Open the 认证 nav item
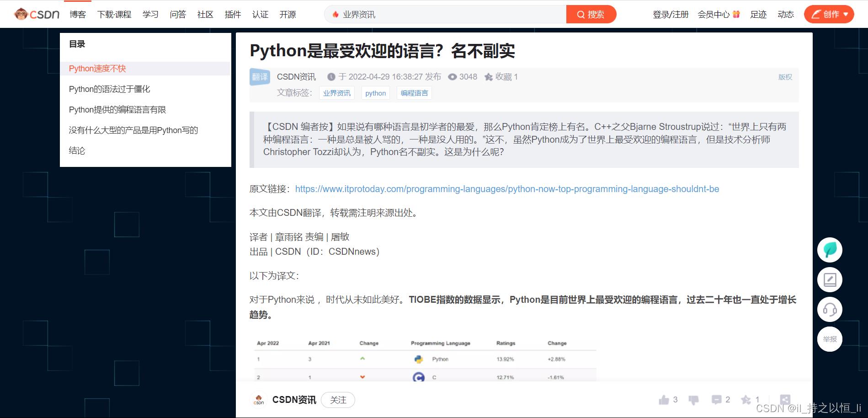Viewport: 868px width, 418px height. click(260, 15)
